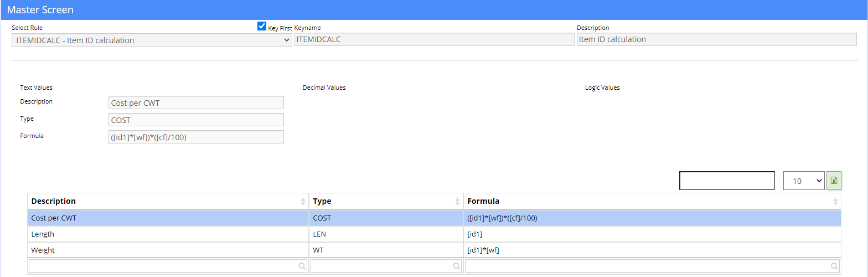868x277 pixels.
Task: Open the page size dropdown showing 10
Action: click(804, 181)
